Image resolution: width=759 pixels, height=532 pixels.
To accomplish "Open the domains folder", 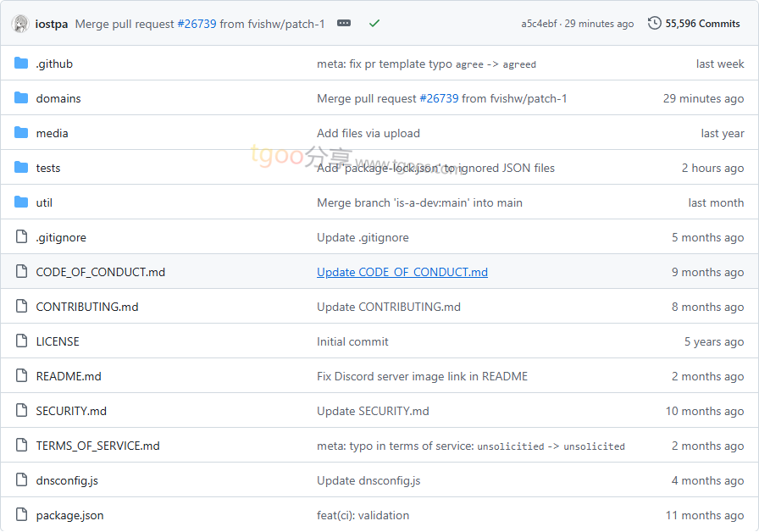I will click(x=58, y=98).
